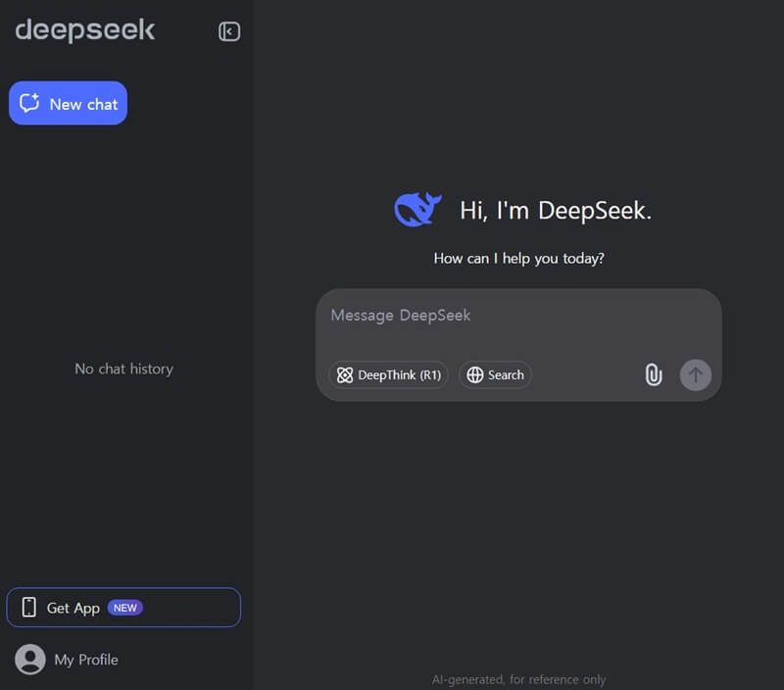Open the Get App banner
784x690 pixels.
pyautogui.click(x=123, y=607)
